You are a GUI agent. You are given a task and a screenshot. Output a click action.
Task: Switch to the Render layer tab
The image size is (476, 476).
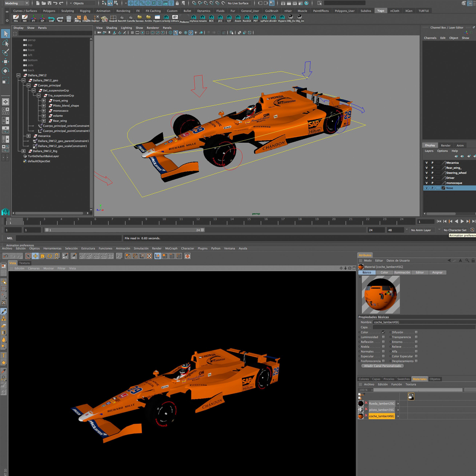446,145
